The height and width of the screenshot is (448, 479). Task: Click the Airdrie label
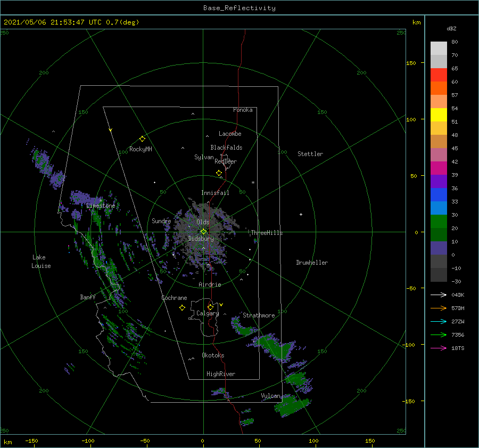tap(210, 284)
